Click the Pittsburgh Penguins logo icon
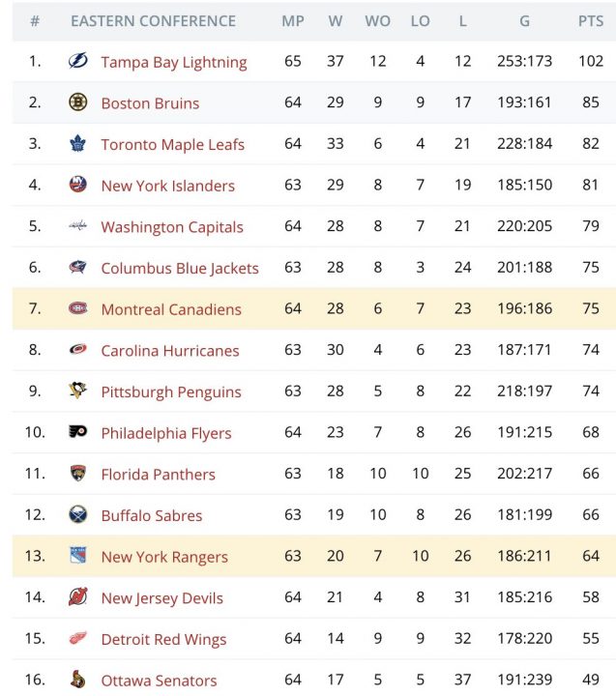This screenshot has height=696, width=616. click(x=77, y=391)
